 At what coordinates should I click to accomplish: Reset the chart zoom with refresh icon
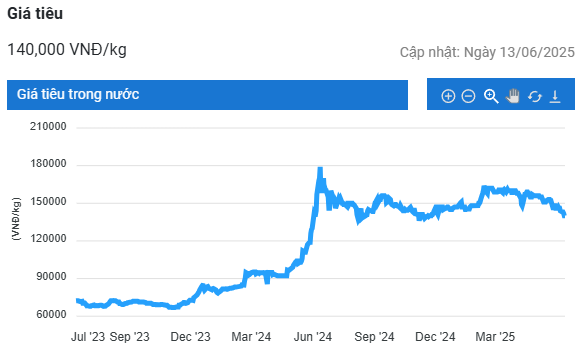tap(535, 97)
